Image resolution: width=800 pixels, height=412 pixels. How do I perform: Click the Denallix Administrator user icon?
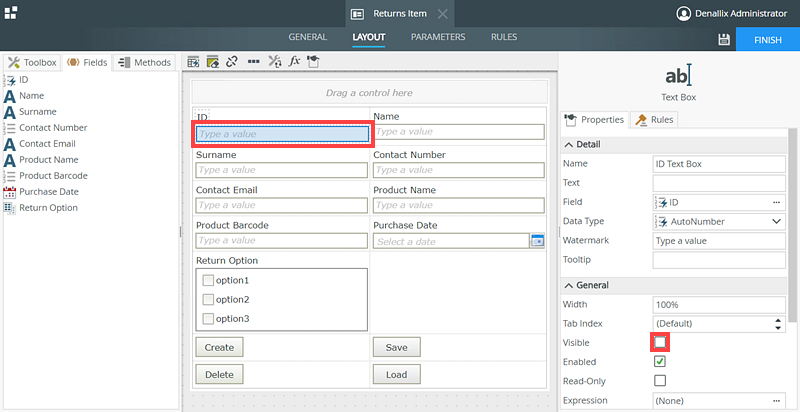684,14
